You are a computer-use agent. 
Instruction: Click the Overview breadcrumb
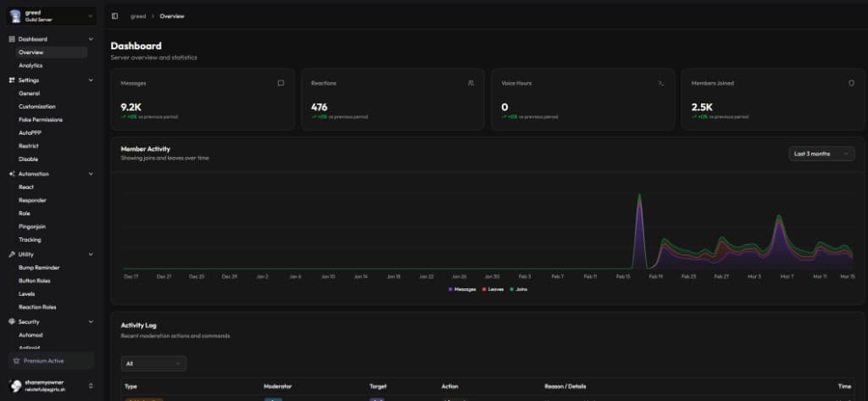(172, 16)
